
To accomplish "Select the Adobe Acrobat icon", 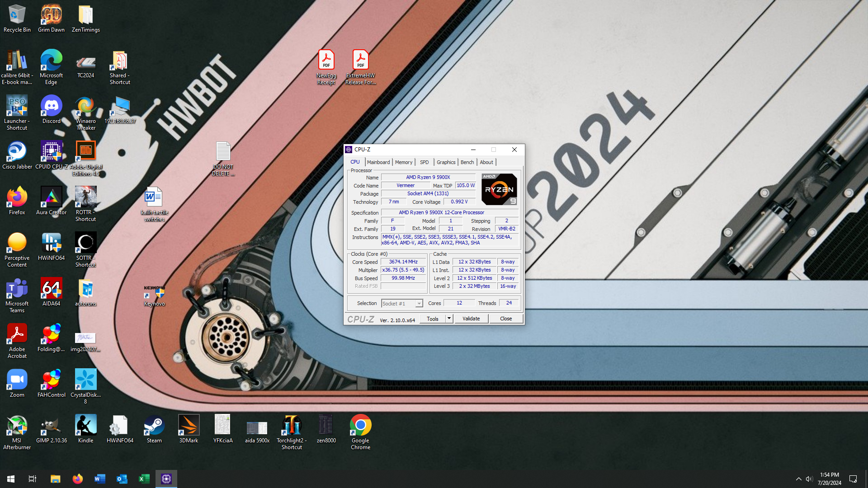I will pyautogui.click(x=17, y=341).
